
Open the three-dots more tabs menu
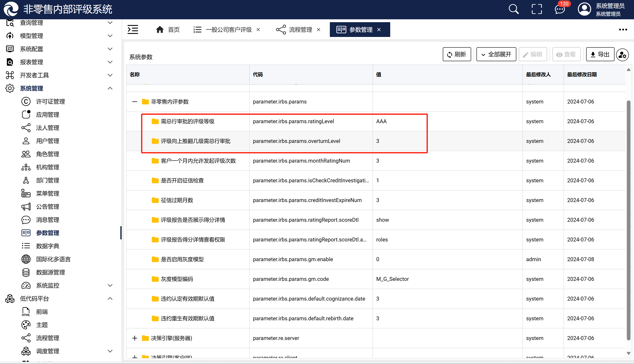623,30
